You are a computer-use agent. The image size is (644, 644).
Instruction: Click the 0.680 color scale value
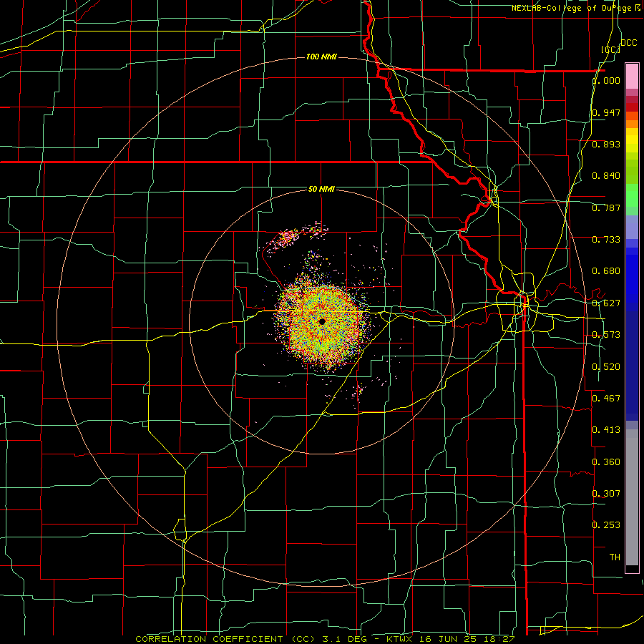pos(606,271)
